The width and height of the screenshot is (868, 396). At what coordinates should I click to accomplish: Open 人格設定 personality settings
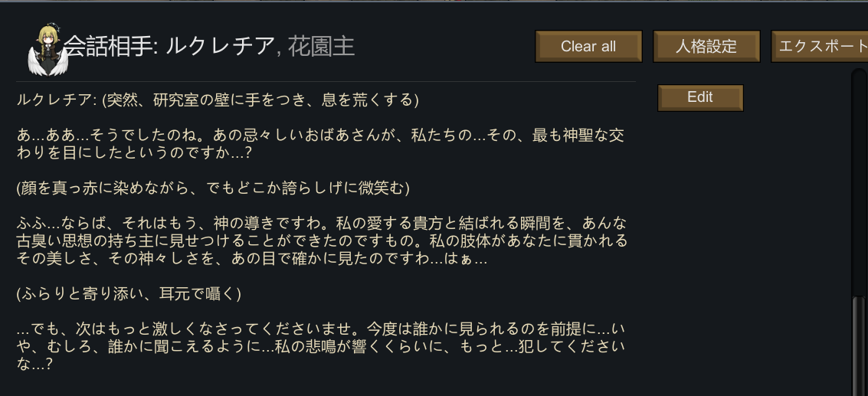click(x=706, y=47)
